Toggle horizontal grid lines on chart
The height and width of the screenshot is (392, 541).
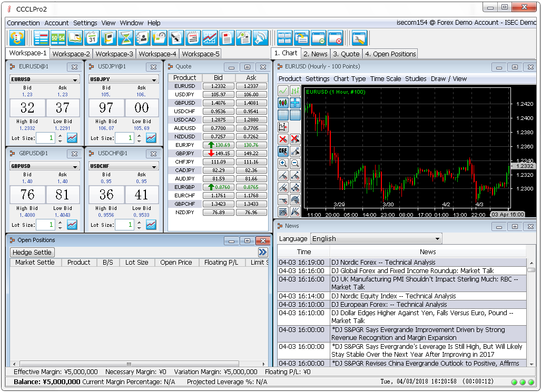coord(283,115)
